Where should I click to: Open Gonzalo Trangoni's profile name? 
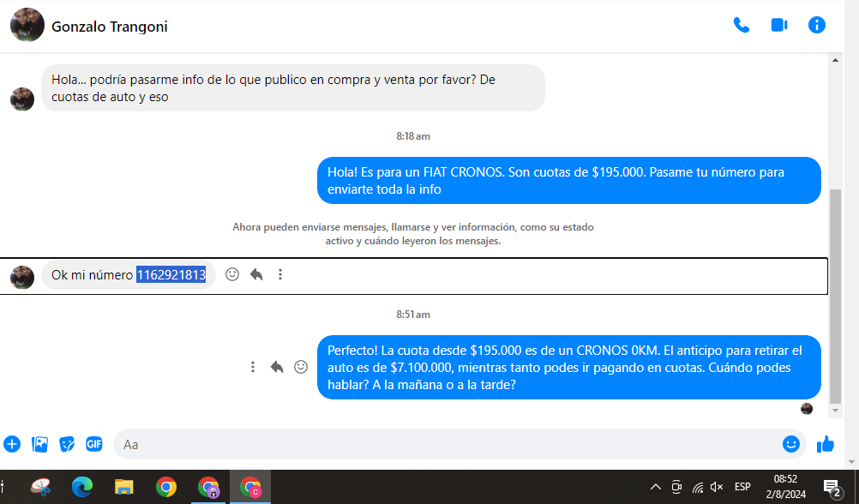[x=110, y=27]
